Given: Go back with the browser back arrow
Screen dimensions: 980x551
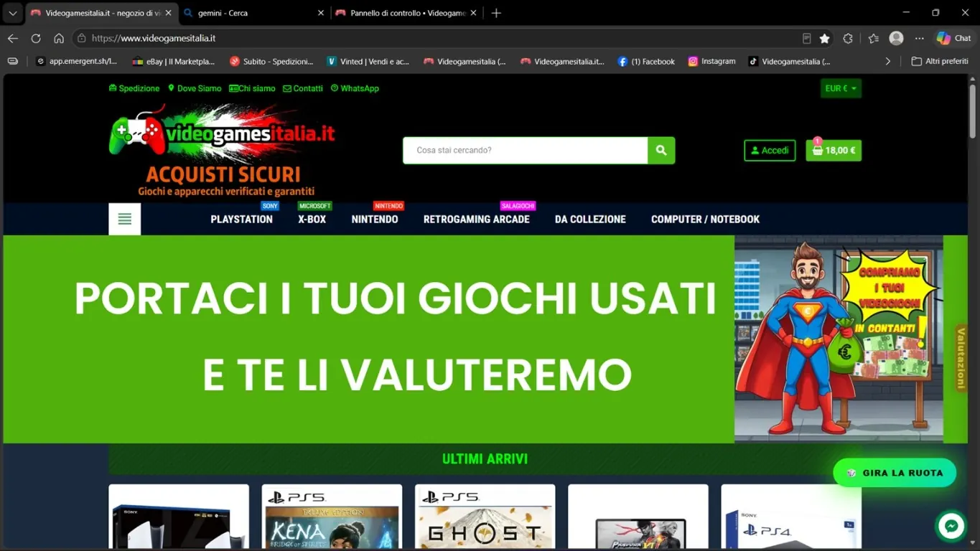Looking at the screenshot, I should (13, 38).
